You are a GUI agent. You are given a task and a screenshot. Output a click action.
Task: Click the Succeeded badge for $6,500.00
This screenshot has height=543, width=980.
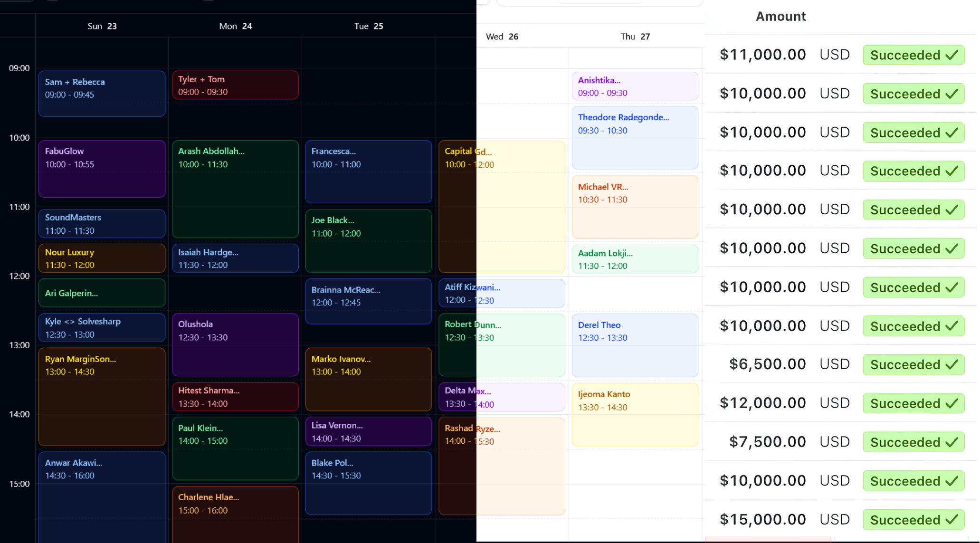coord(913,365)
